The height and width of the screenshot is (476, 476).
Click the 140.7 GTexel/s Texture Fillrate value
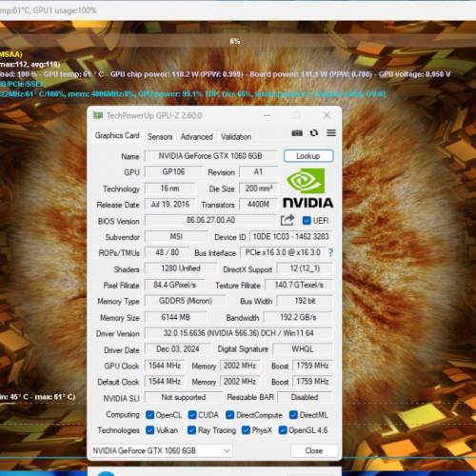[299, 285]
